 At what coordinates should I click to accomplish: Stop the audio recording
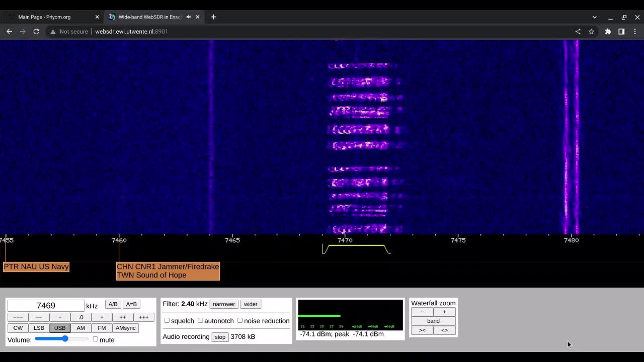[220, 337]
